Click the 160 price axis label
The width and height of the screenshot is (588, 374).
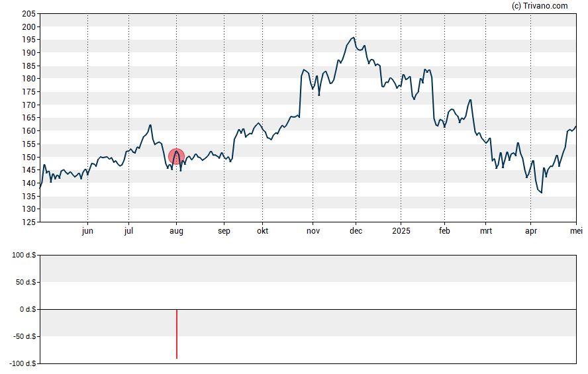click(x=29, y=131)
